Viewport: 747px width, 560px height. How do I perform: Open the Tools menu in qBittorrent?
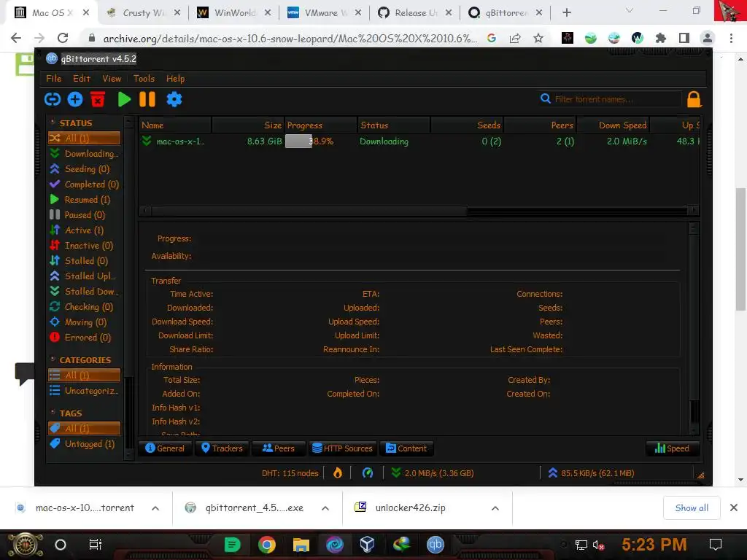[x=144, y=79]
